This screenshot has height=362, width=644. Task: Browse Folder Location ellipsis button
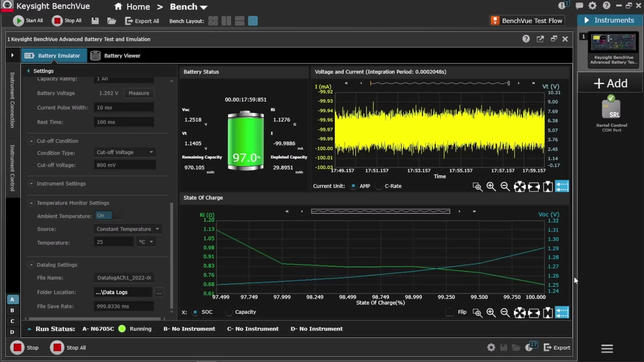tap(159, 292)
